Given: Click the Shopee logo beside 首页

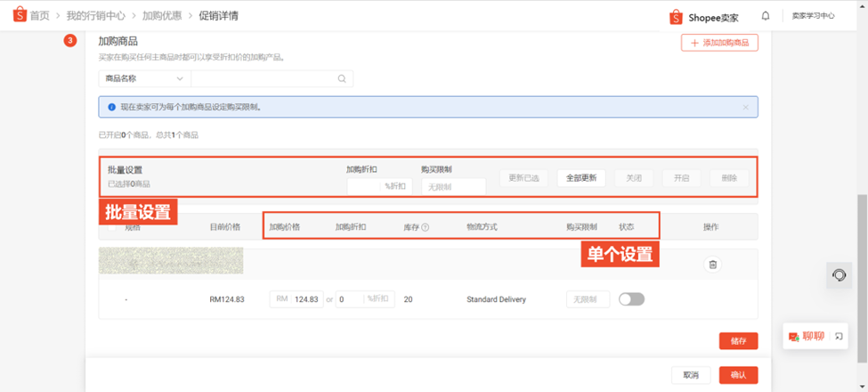Looking at the screenshot, I should (x=20, y=15).
